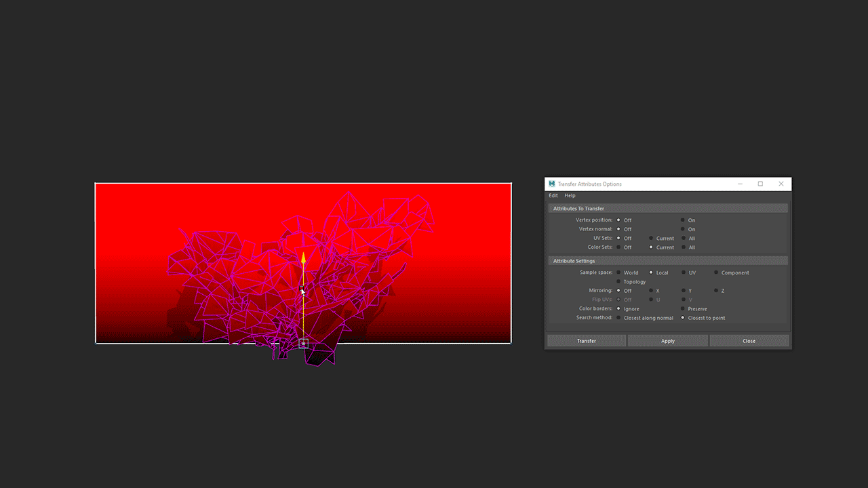
Task: Click the yellow move manipulator arrow
Action: tap(303, 258)
